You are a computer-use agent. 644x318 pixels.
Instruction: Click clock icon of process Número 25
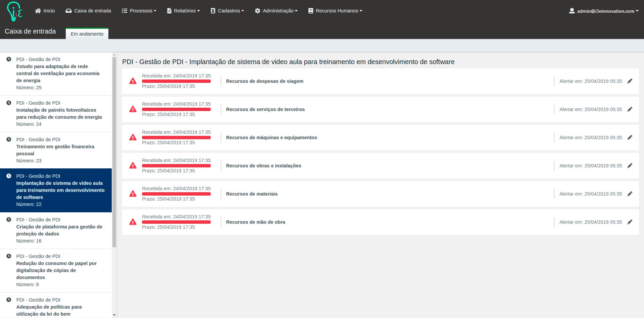[9, 59]
